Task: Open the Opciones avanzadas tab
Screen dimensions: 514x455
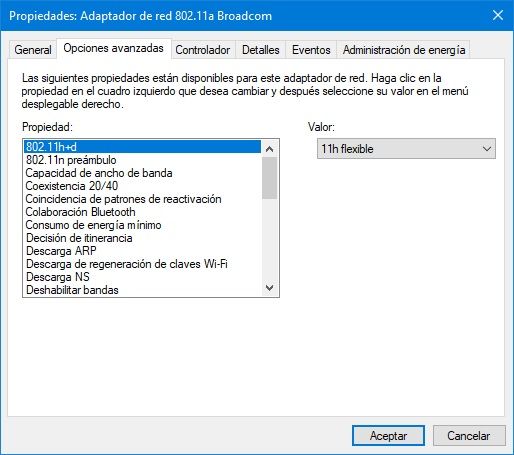Action: (x=113, y=48)
